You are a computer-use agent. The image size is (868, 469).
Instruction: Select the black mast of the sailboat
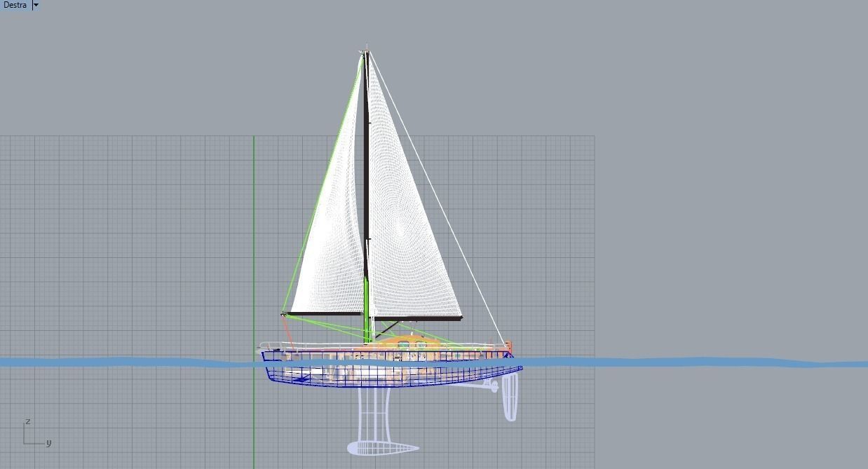365,168
